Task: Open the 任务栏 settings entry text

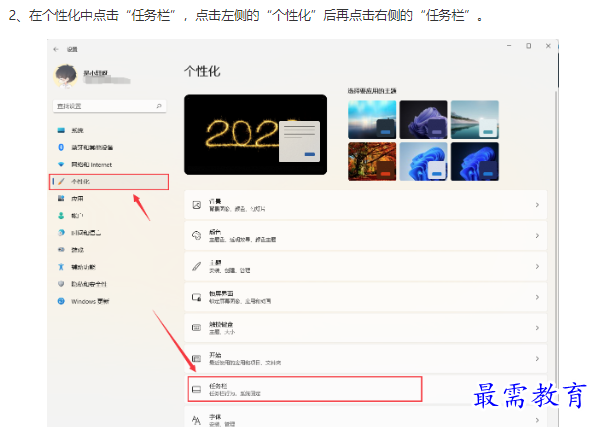Action: tap(218, 386)
